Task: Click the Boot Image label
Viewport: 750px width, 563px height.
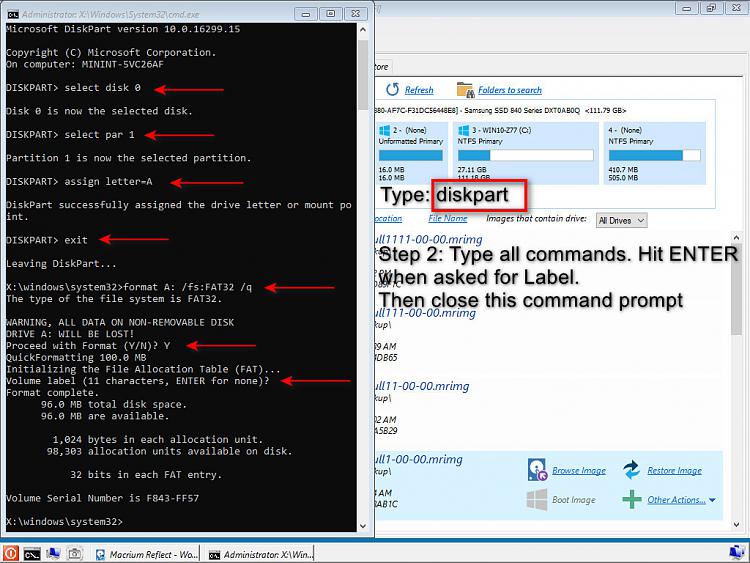Action: tap(574, 500)
